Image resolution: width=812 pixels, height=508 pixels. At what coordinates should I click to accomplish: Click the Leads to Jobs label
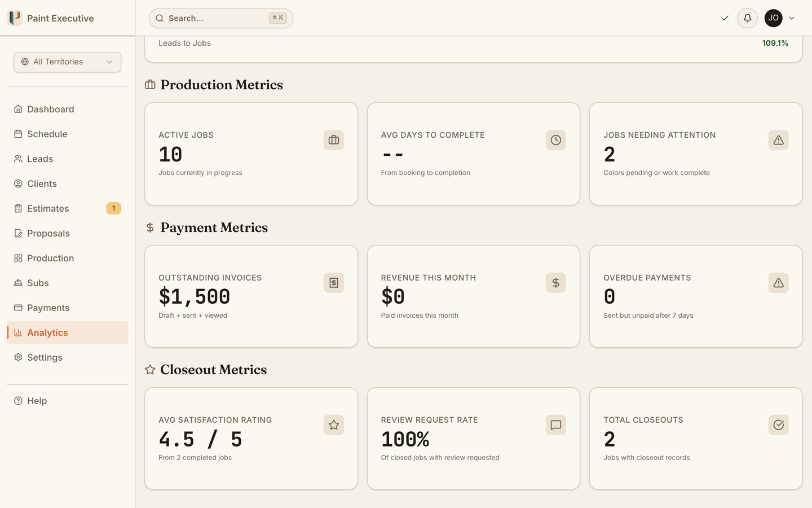point(184,43)
